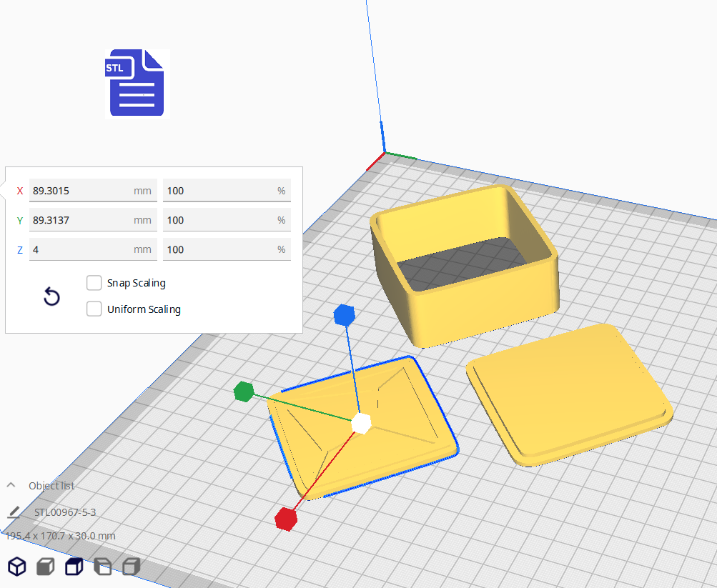
Task: Enable the Uniform Scaling checkbox
Action: click(x=94, y=309)
